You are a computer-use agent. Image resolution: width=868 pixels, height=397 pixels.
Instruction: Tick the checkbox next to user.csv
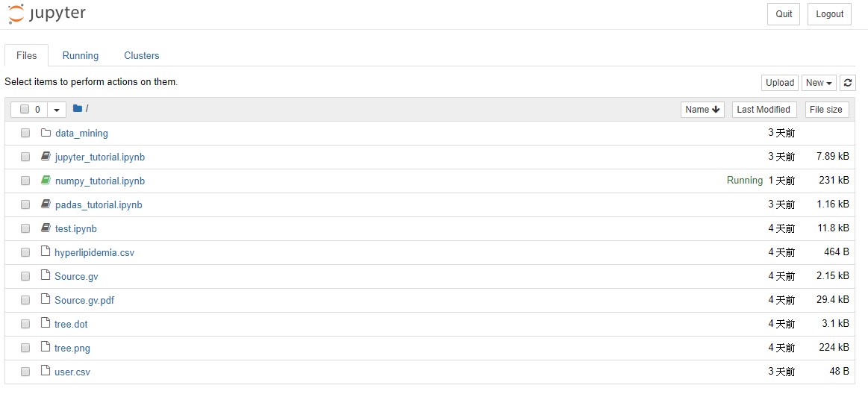[x=25, y=372]
